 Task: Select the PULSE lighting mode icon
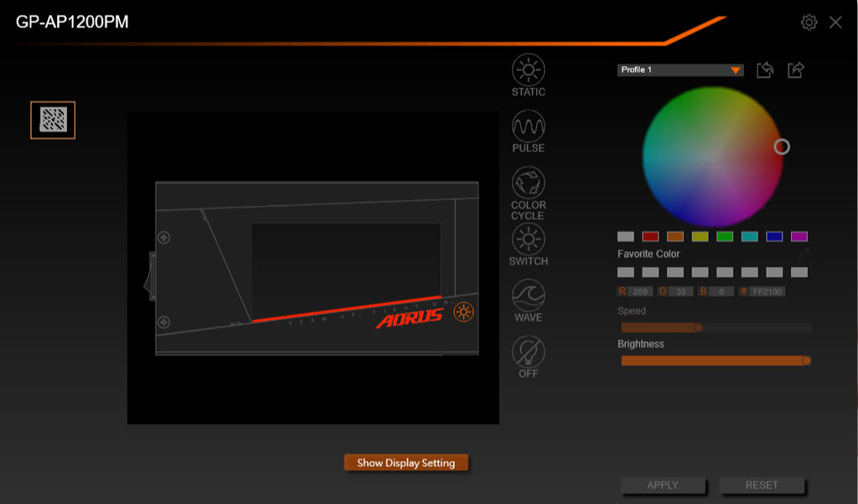[528, 126]
